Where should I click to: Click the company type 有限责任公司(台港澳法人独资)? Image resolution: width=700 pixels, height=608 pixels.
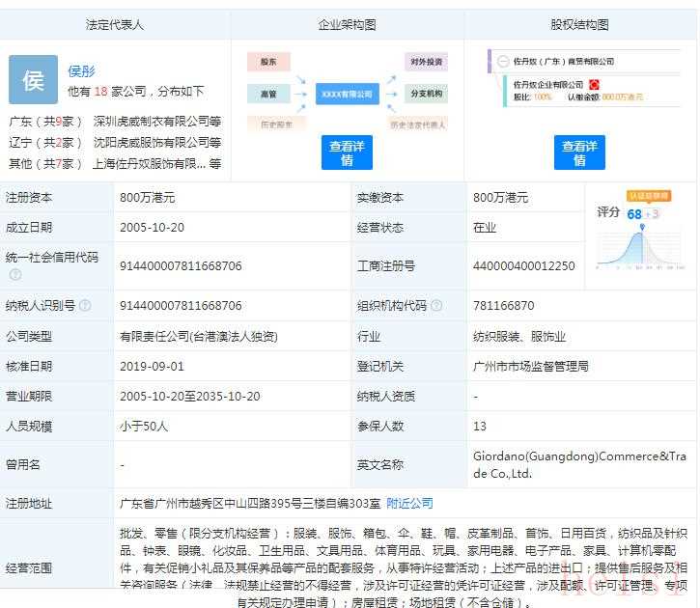tap(199, 336)
